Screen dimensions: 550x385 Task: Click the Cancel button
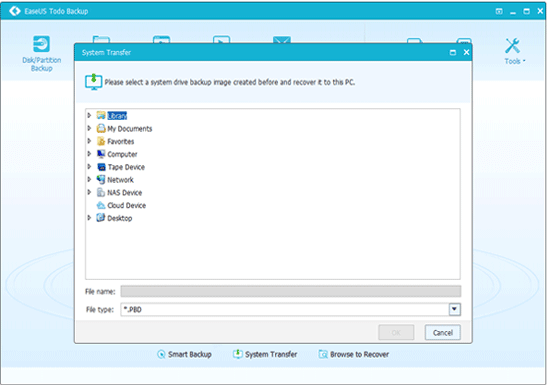tap(443, 332)
